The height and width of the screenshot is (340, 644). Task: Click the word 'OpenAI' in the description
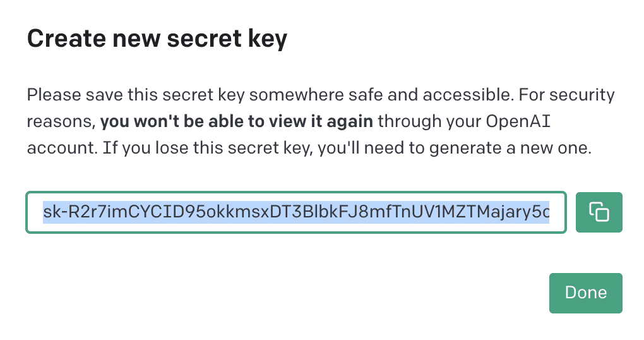[518, 122]
